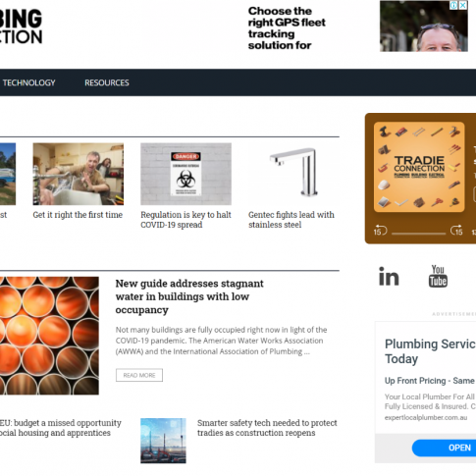The image size is (476, 476).
Task: Click the READ MORE button
Action: click(x=139, y=375)
